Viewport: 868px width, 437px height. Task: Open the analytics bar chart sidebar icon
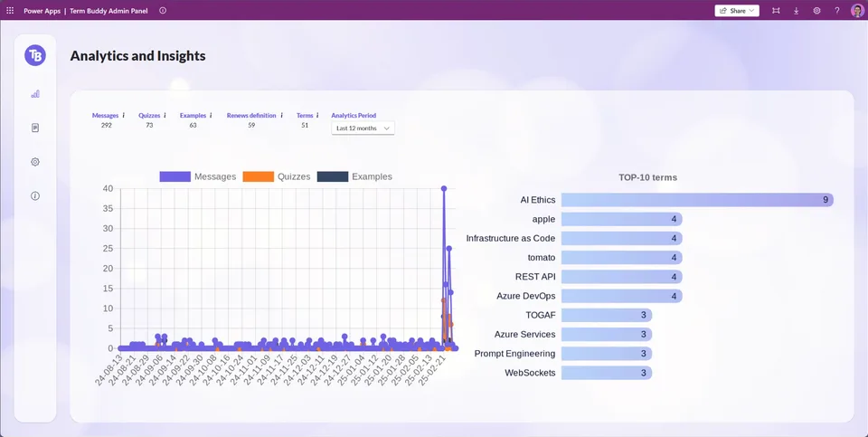pyautogui.click(x=35, y=94)
